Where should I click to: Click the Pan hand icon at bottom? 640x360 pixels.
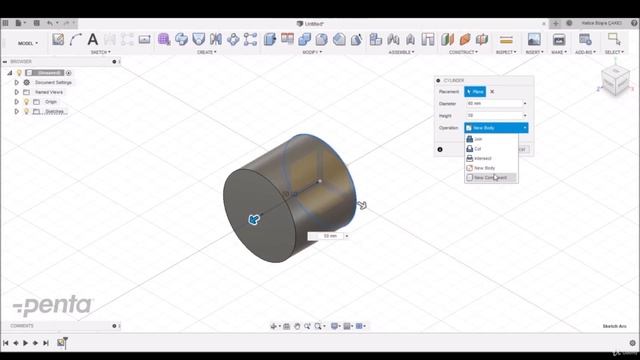[297, 326]
